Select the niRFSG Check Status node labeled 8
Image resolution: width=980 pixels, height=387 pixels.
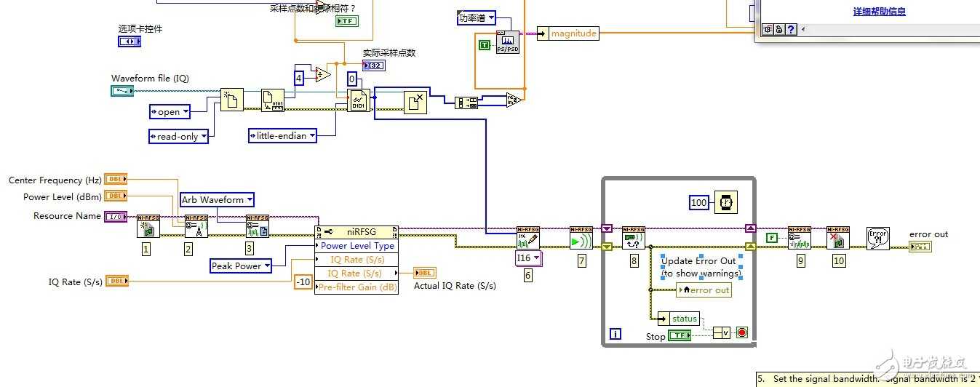tap(634, 238)
